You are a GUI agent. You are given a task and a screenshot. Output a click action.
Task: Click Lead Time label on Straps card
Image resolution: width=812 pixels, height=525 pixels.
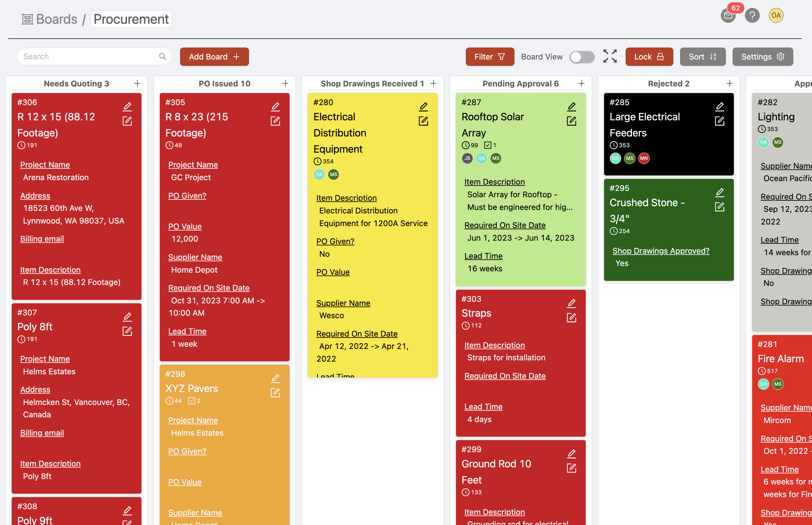tap(483, 407)
